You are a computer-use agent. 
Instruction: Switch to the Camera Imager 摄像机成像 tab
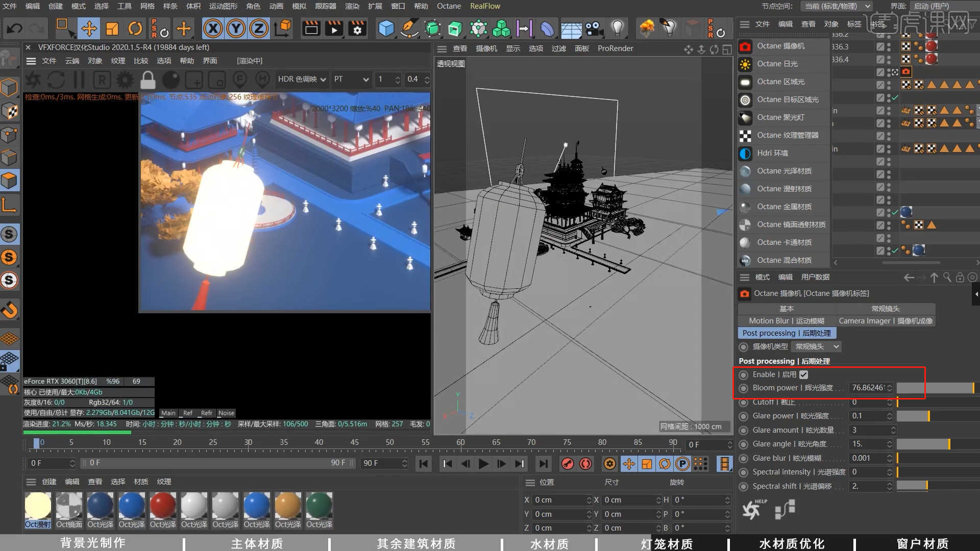[x=886, y=320]
